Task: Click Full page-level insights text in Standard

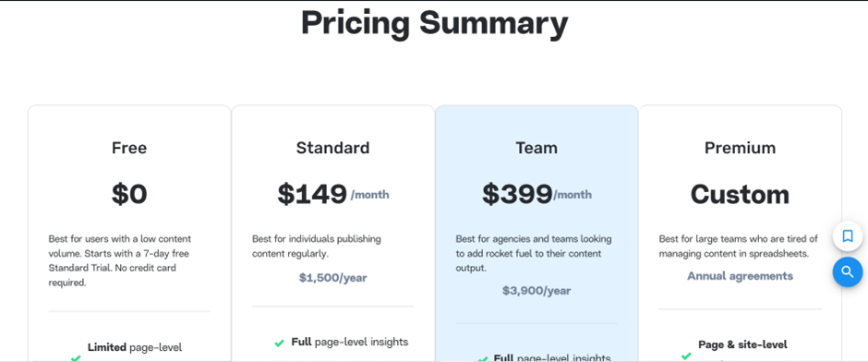Action: 350,342
